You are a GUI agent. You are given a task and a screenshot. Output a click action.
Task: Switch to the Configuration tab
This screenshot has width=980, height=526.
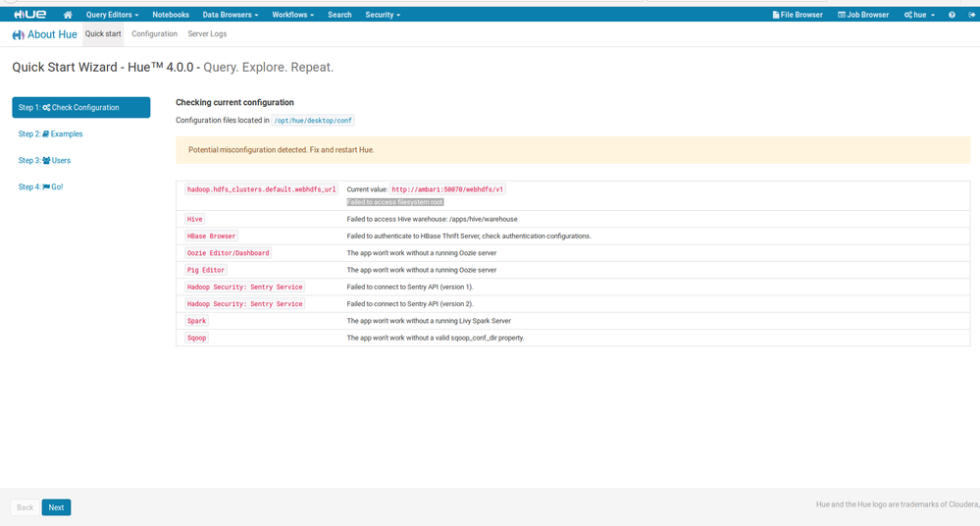coord(154,33)
